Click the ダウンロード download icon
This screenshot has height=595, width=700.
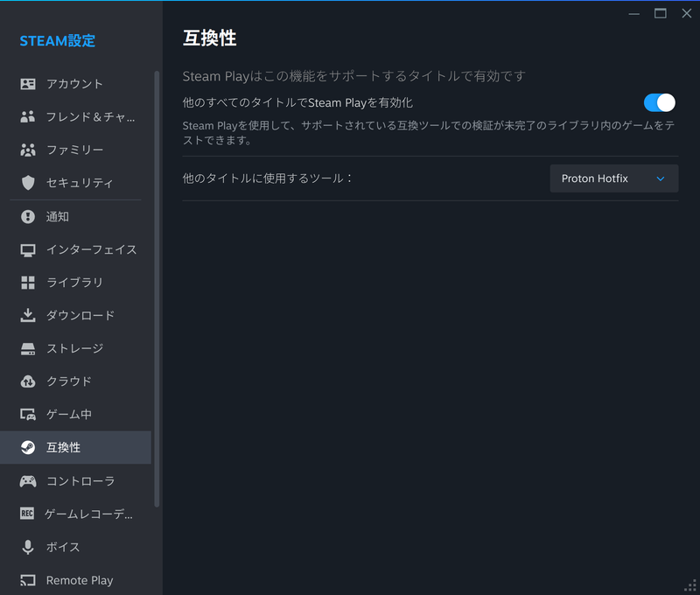(x=29, y=315)
